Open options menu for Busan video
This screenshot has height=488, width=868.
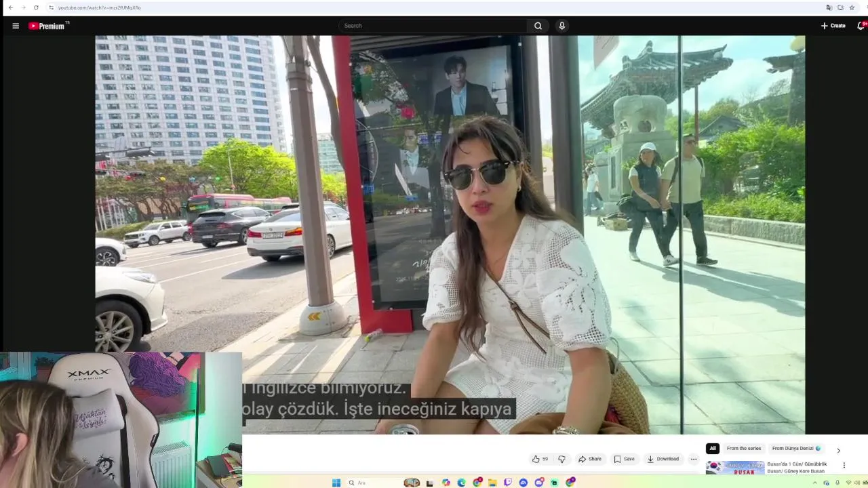(x=844, y=465)
